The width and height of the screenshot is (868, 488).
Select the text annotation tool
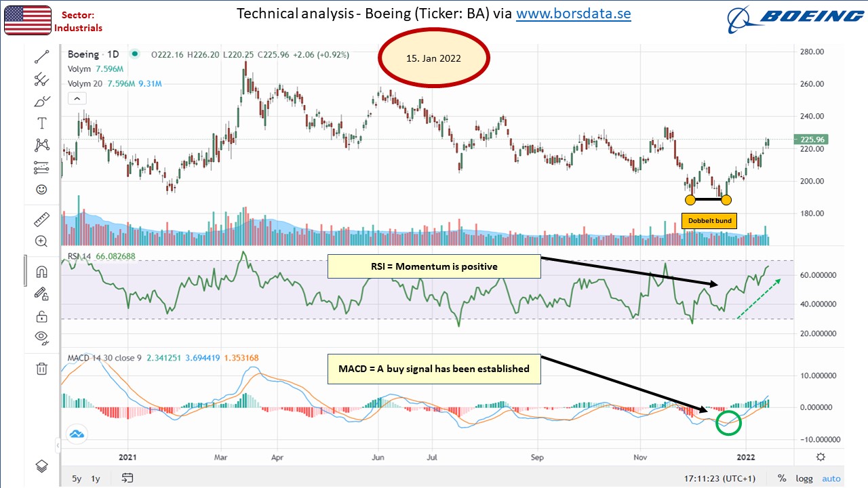coord(41,123)
